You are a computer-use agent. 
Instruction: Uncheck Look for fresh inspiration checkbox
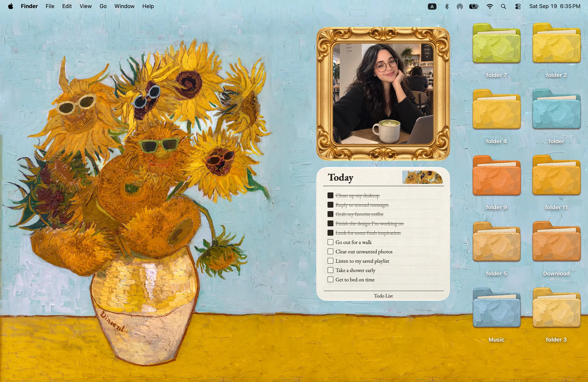330,233
